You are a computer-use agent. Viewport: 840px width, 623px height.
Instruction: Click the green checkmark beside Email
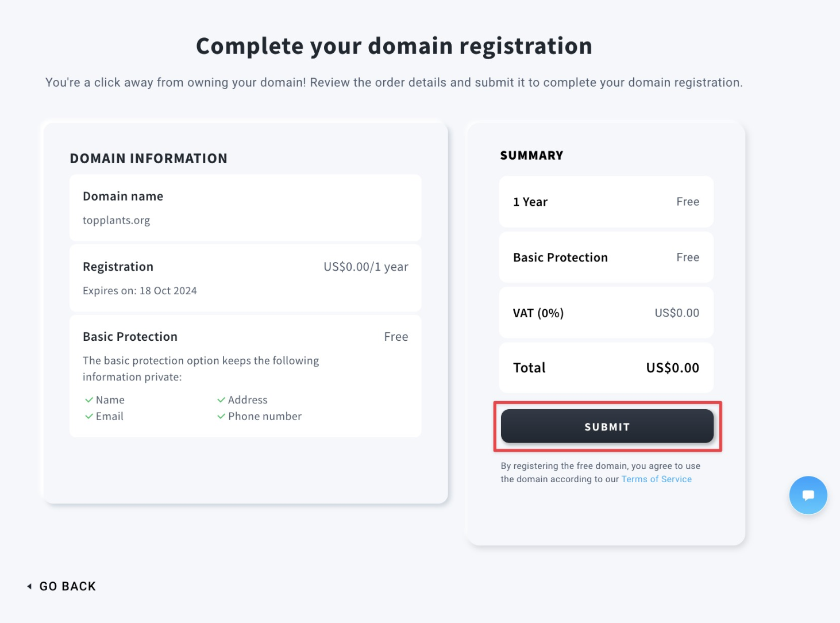89,417
